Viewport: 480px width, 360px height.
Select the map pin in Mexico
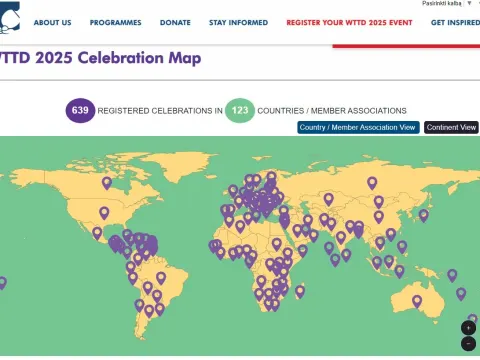97,233
